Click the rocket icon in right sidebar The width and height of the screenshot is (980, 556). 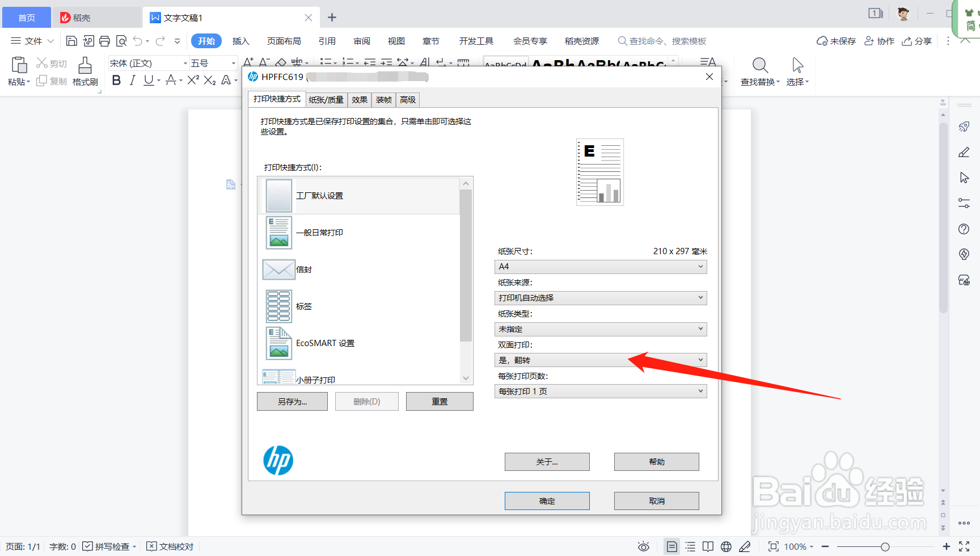(x=964, y=127)
